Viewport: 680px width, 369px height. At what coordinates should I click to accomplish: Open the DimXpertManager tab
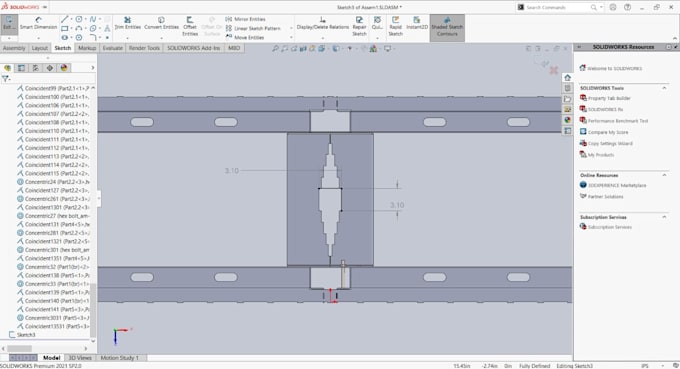[50, 68]
